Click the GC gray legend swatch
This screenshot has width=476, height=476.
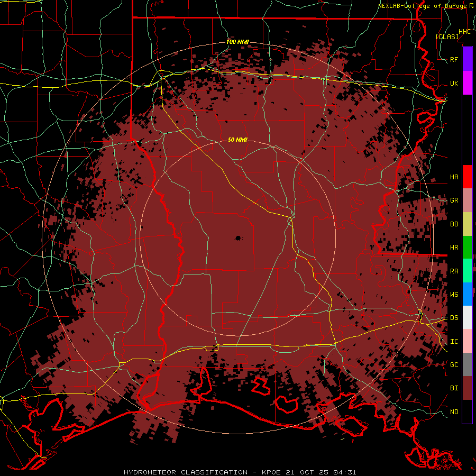click(x=467, y=364)
